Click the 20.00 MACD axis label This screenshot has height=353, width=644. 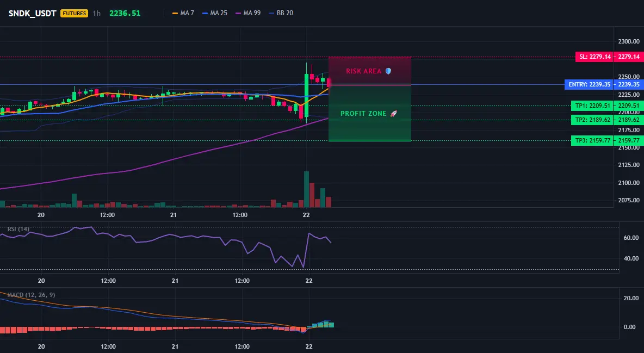coord(631,299)
